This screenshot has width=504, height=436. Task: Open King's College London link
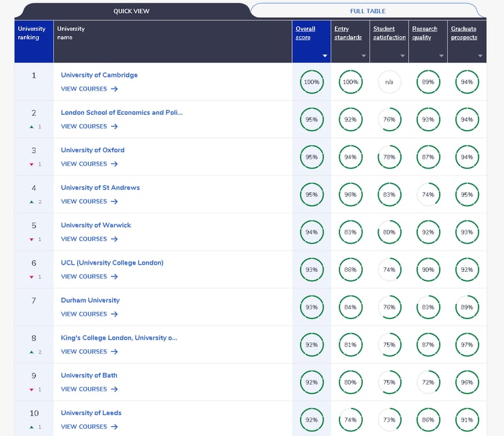point(119,338)
